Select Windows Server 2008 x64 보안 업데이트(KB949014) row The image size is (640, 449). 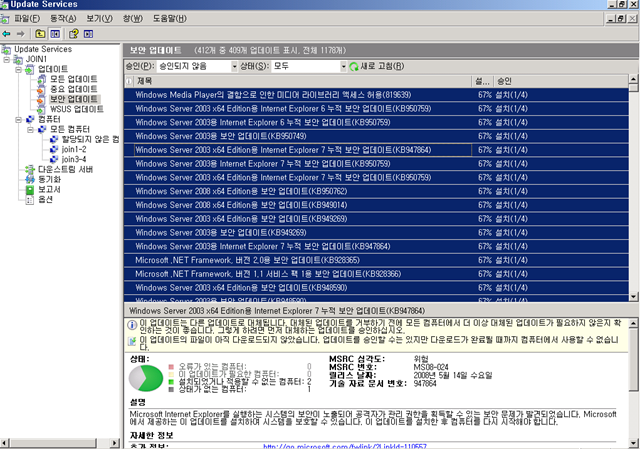coord(376,205)
